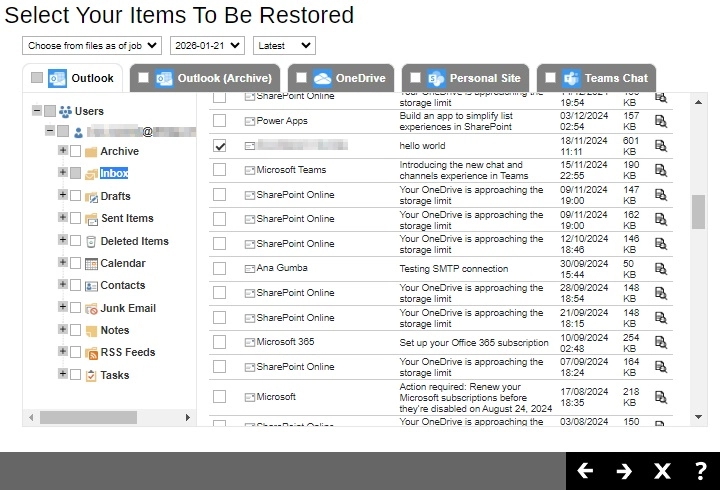Tick the Archive folder checkbox
The width and height of the screenshot is (720, 490).
coord(75,151)
